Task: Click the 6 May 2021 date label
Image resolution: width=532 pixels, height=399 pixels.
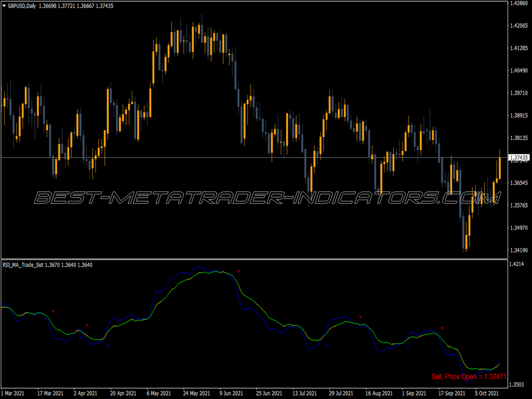Action: (x=158, y=394)
